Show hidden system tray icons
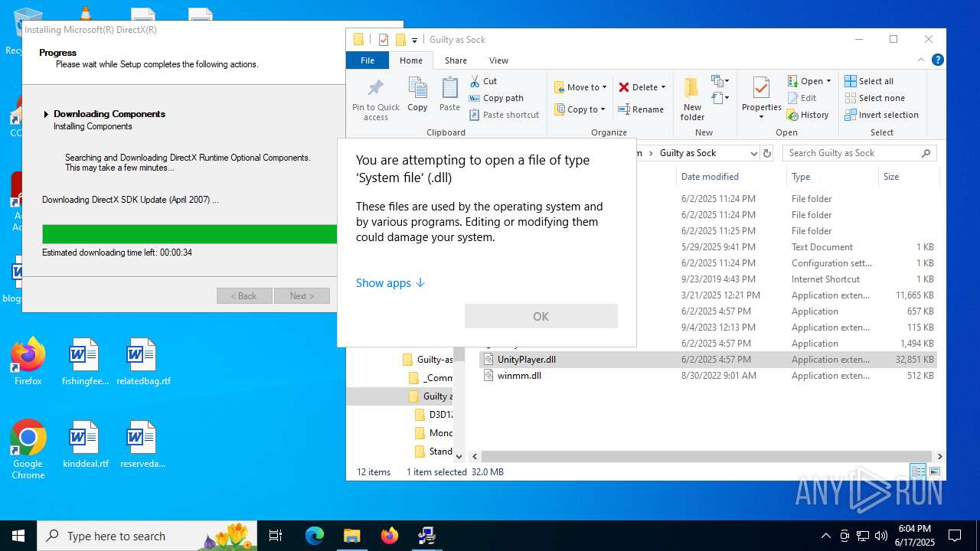Screen dimensions: 980x551 pyautogui.click(x=825, y=536)
